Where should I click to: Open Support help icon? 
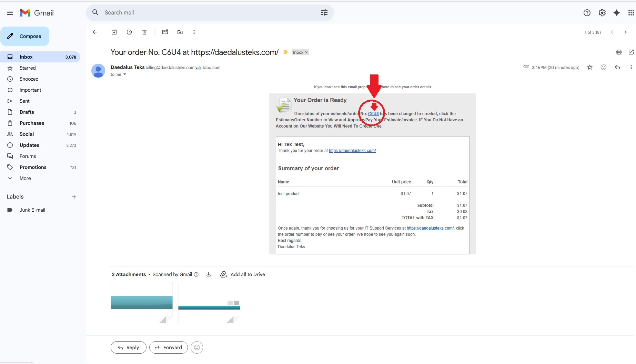(x=587, y=13)
